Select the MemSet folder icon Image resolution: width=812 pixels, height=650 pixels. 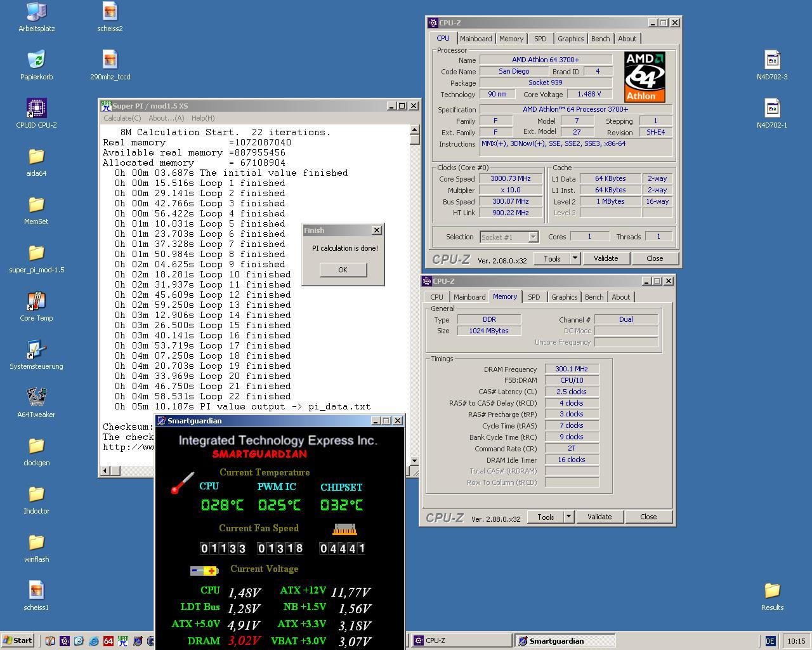pyautogui.click(x=36, y=204)
